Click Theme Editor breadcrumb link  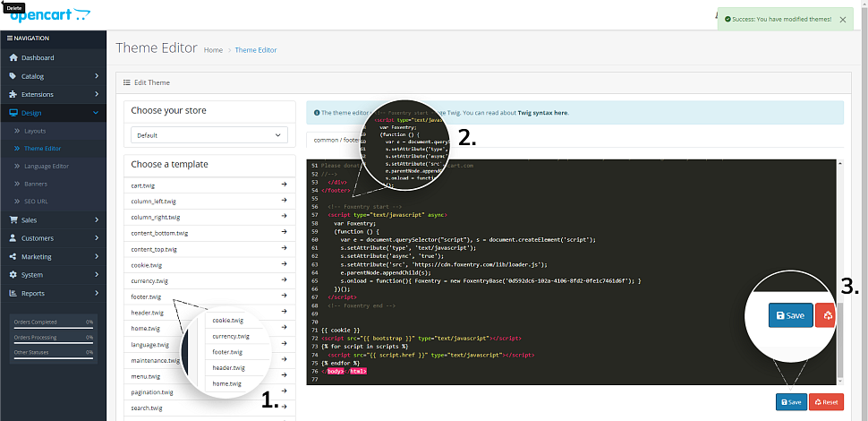click(256, 50)
